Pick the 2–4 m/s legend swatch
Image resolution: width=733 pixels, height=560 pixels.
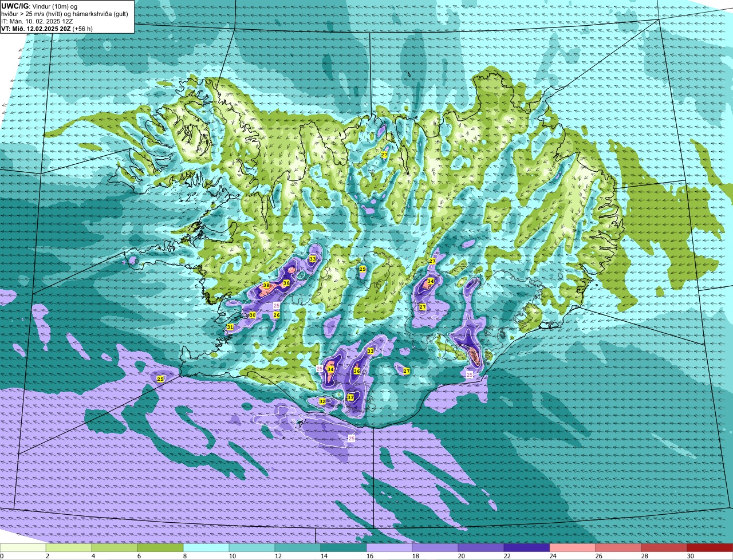[69, 547]
